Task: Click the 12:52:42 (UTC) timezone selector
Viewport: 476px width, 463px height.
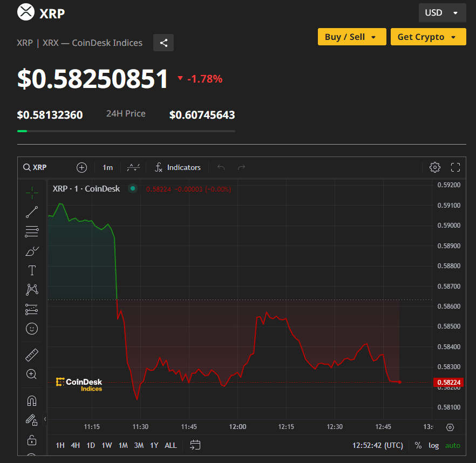Action: coord(377,445)
